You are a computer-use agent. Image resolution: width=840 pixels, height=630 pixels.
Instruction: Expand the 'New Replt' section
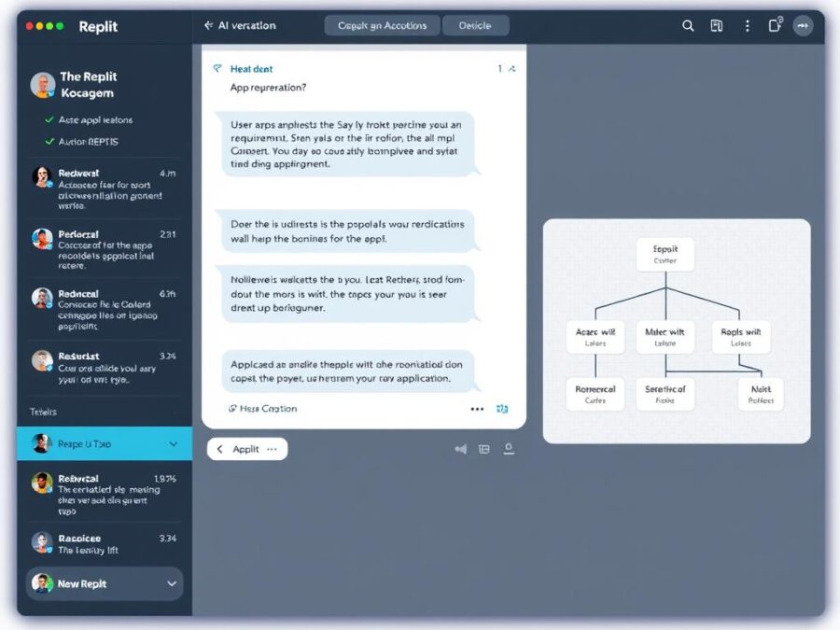click(x=172, y=584)
